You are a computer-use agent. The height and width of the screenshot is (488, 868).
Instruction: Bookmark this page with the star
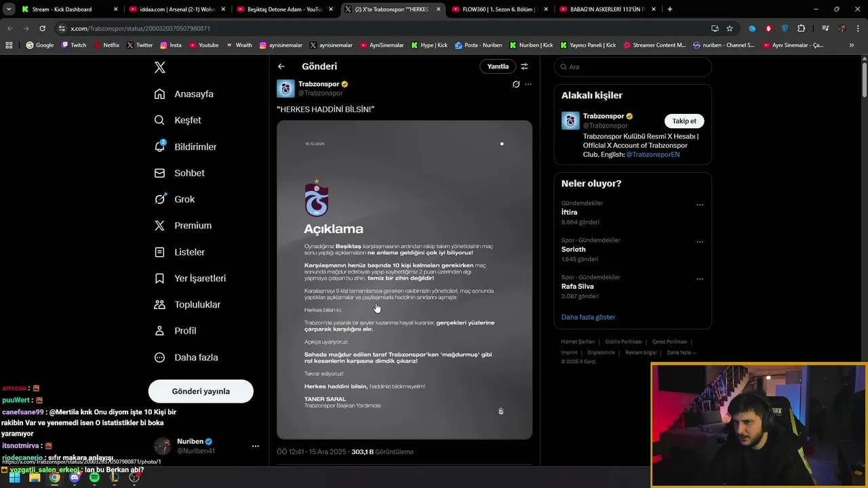click(x=730, y=28)
